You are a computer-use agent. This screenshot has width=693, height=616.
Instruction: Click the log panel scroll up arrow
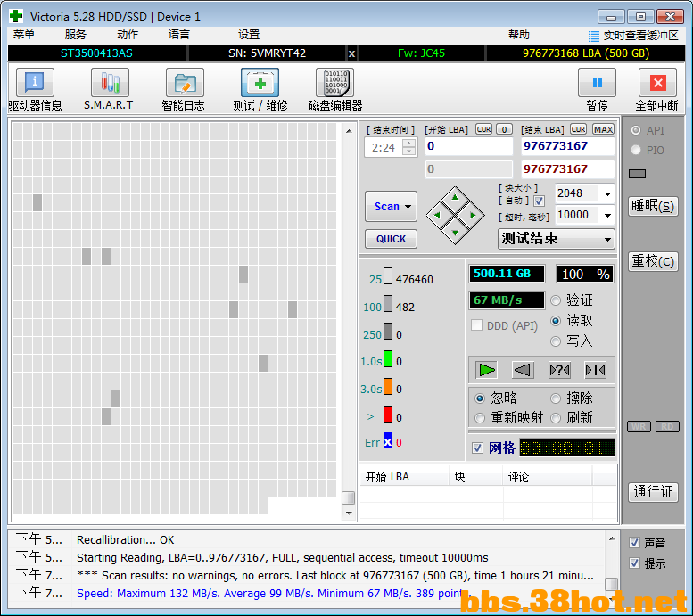click(x=612, y=538)
